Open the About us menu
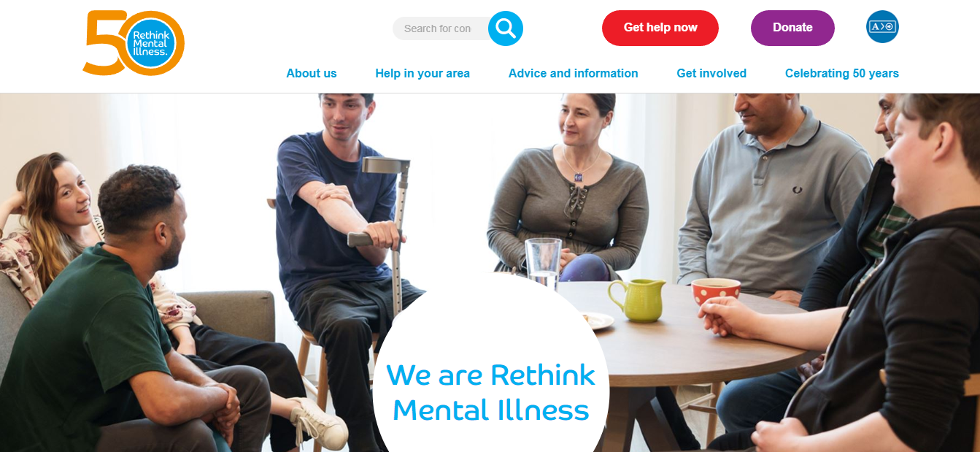Viewport: 980px width, 452px height. pos(312,73)
